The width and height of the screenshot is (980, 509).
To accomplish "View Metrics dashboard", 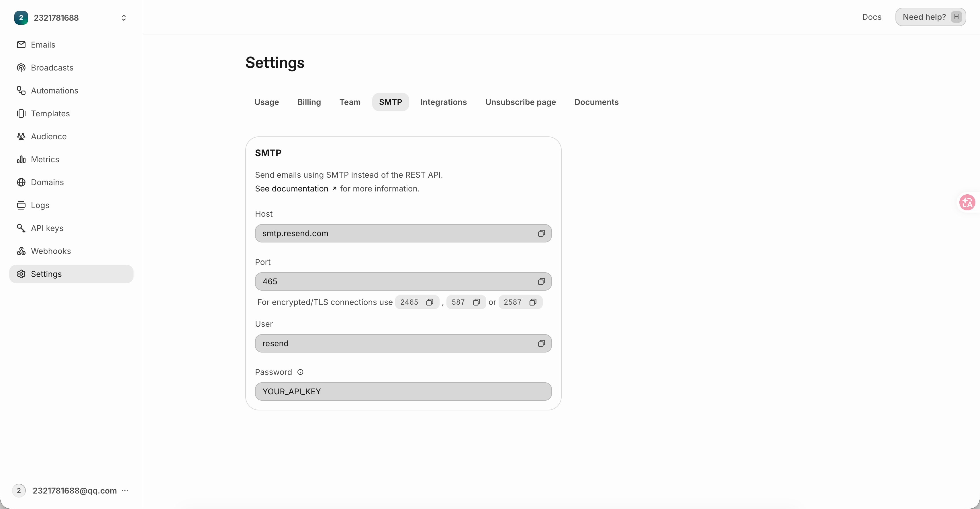I will 71,159.
